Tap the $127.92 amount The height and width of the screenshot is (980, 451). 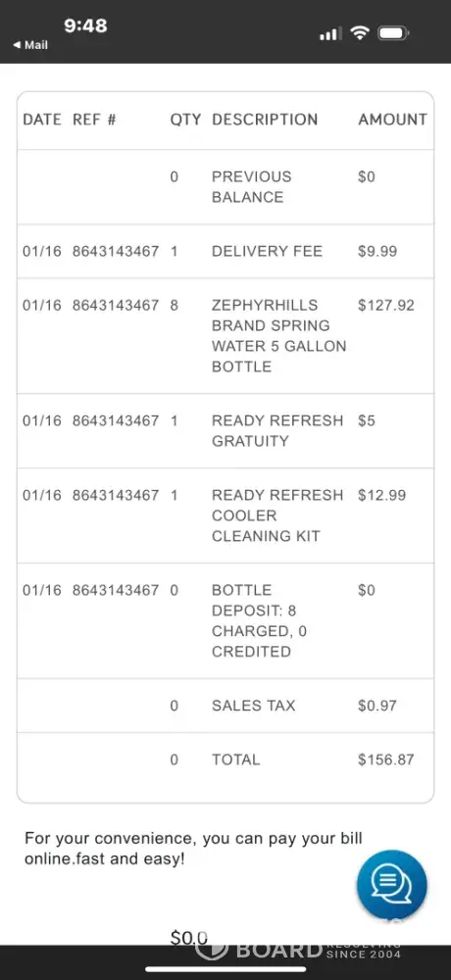(386, 305)
